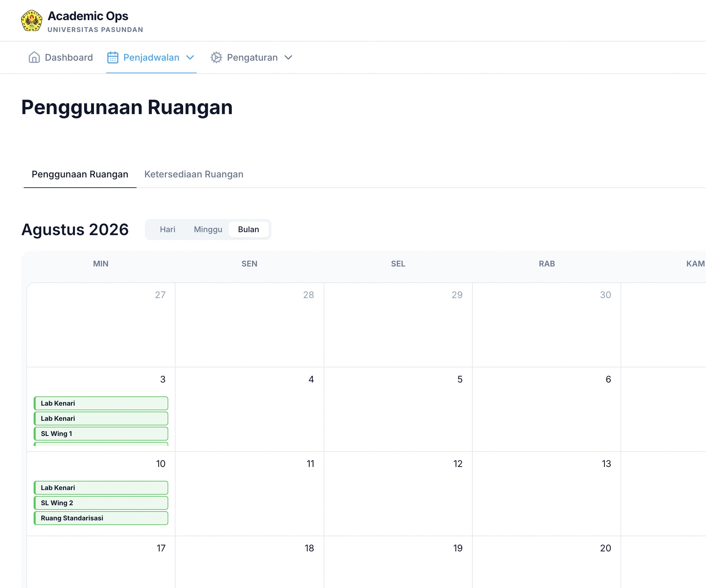Select day 28 cell
Image resolution: width=706 pixels, height=588 pixels.
click(249, 325)
